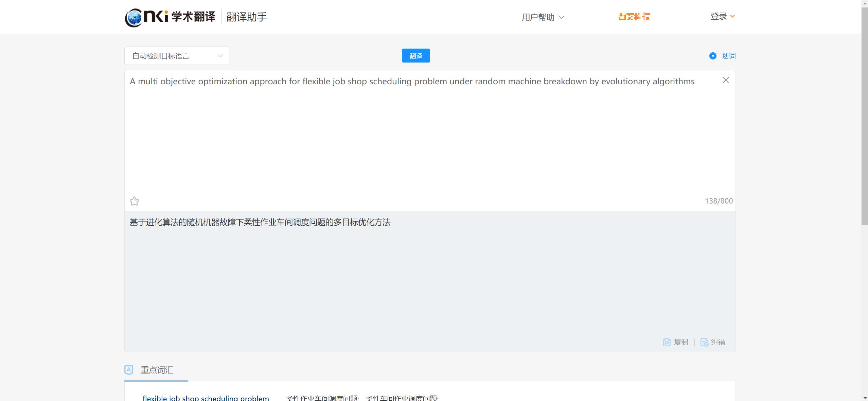868x401 pixels.
Task: Report an error with 纠错
Action: click(x=713, y=342)
